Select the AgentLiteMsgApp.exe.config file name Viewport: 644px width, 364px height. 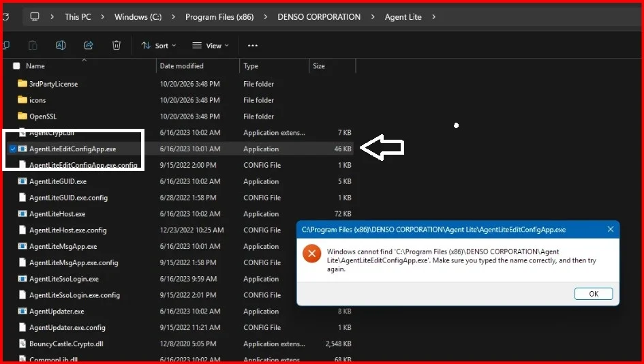[x=74, y=262]
